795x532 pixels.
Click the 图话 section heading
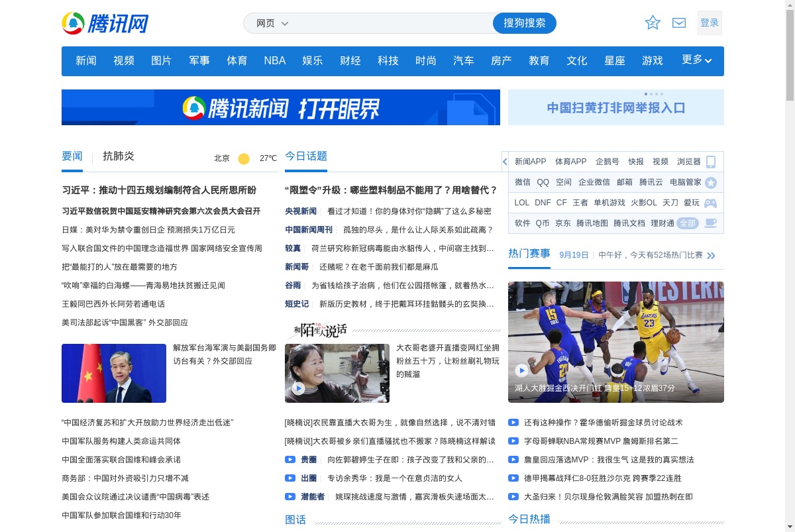click(295, 519)
